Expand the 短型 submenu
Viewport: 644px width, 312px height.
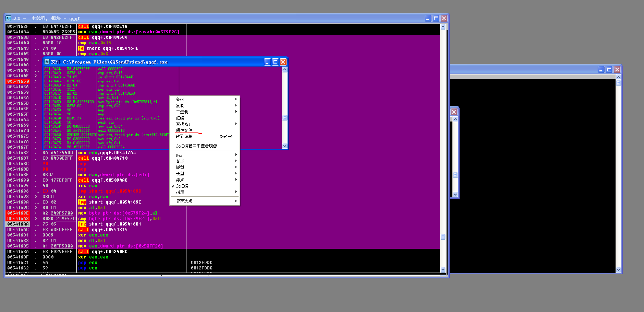coord(205,167)
